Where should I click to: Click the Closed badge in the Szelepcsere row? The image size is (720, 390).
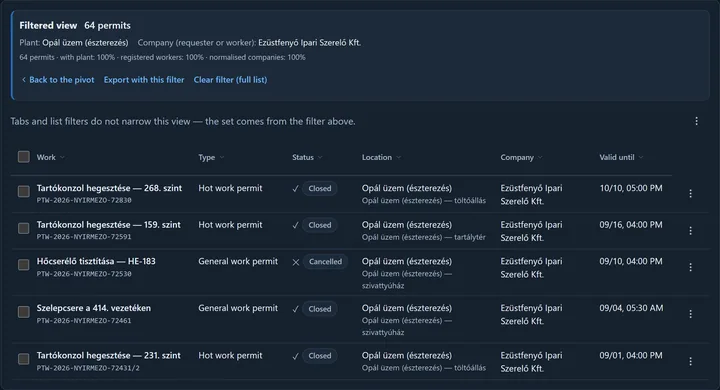[320, 309]
